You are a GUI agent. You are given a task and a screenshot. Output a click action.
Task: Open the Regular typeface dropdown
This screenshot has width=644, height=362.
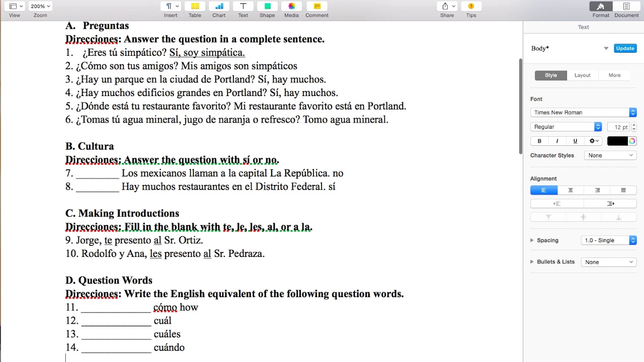(566, 127)
